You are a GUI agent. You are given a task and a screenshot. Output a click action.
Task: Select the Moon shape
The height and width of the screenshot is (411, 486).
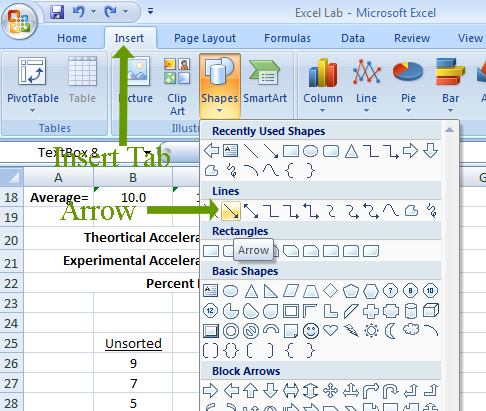point(390,331)
